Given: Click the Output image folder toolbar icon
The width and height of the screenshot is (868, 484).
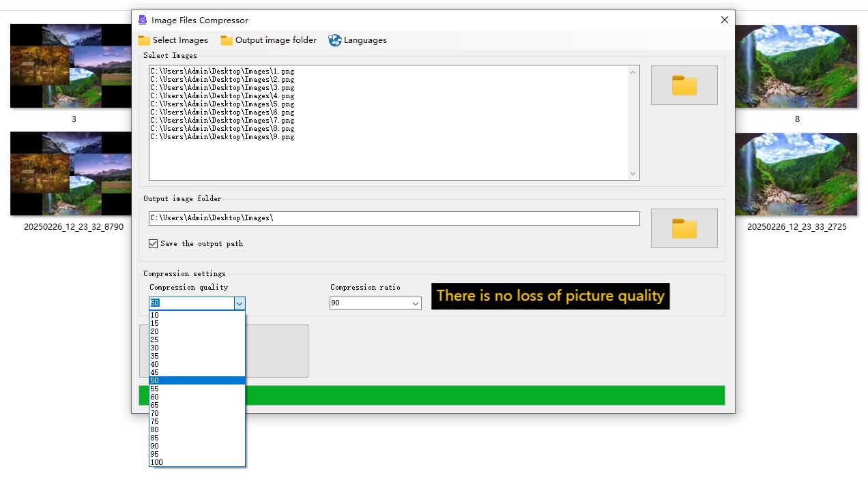Looking at the screenshot, I should tap(227, 40).
